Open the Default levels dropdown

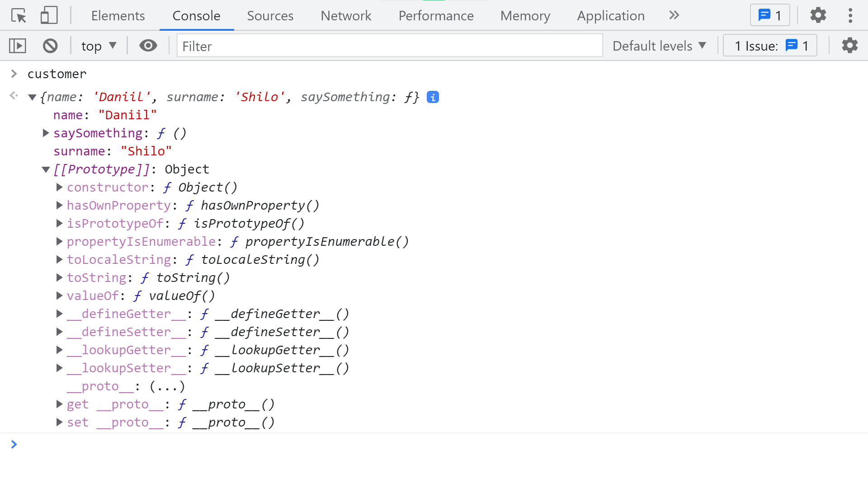pyautogui.click(x=659, y=46)
